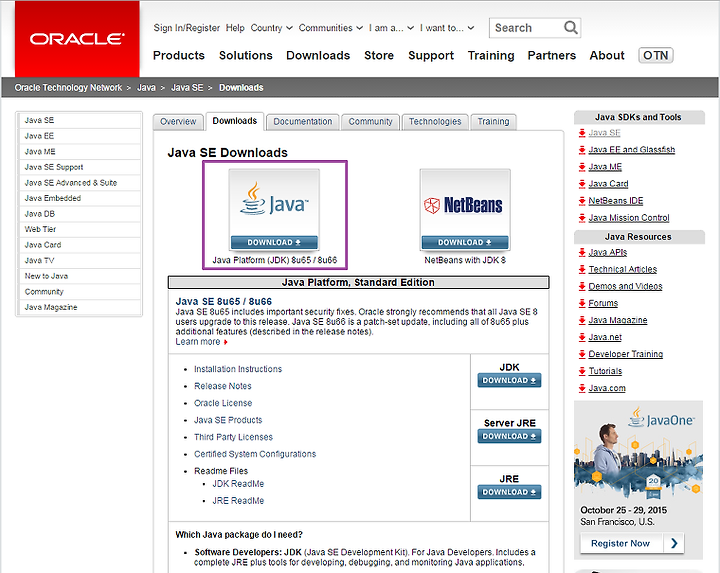The width and height of the screenshot is (720, 573).
Task: Open the JRE ReadMe link
Action: [x=238, y=501]
